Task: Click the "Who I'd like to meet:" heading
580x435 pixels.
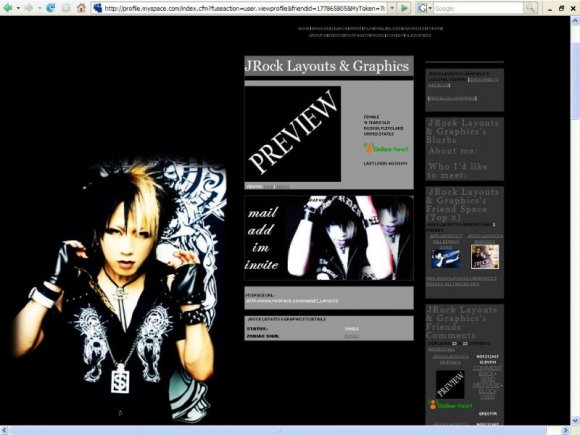Action: pos(458,171)
